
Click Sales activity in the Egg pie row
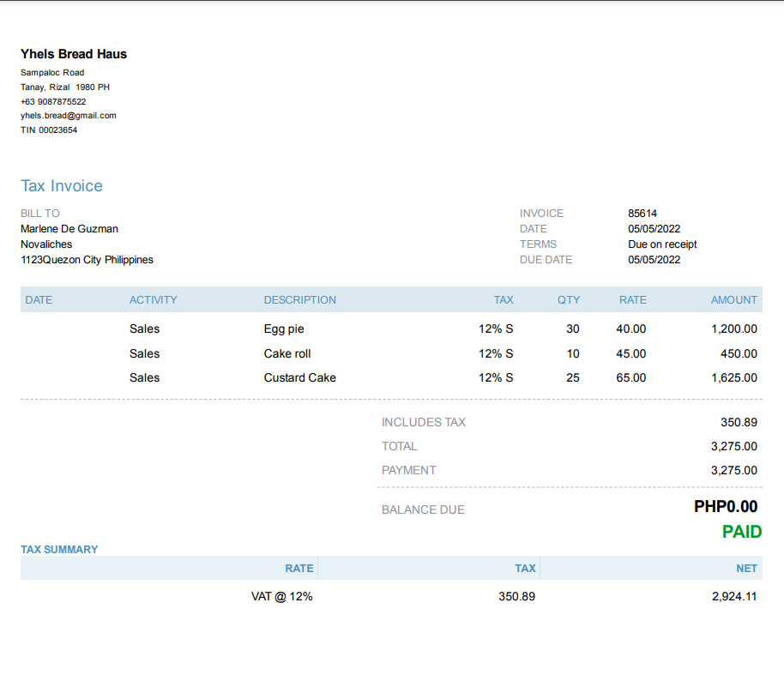pos(144,329)
